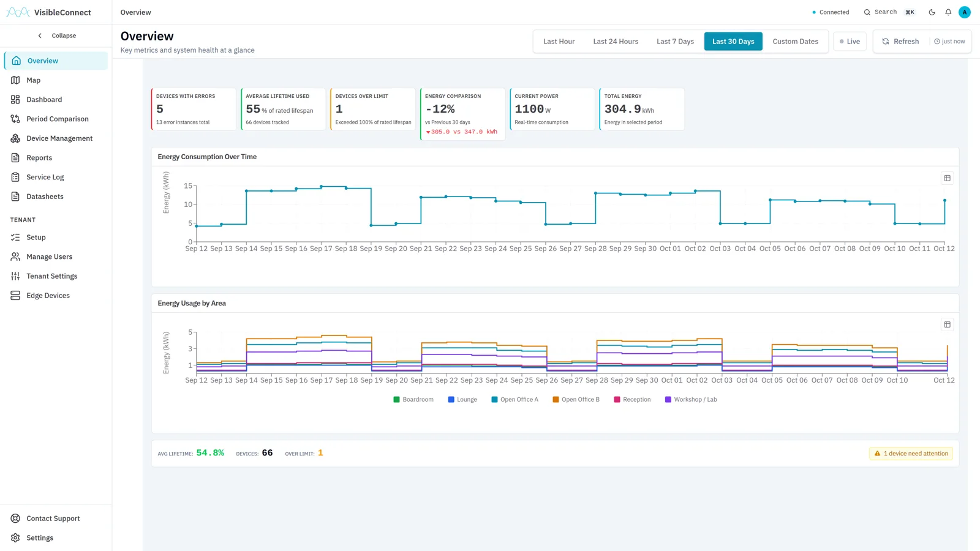Viewport: 980px width, 551px height.
Task: Open the Settings gear icon
Action: pos(15,538)
